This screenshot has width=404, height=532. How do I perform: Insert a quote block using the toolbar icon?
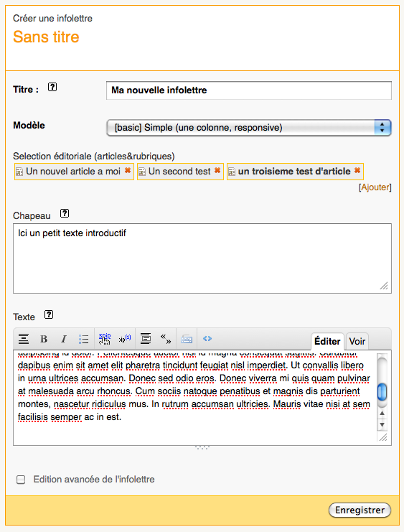tap(146, 339)
